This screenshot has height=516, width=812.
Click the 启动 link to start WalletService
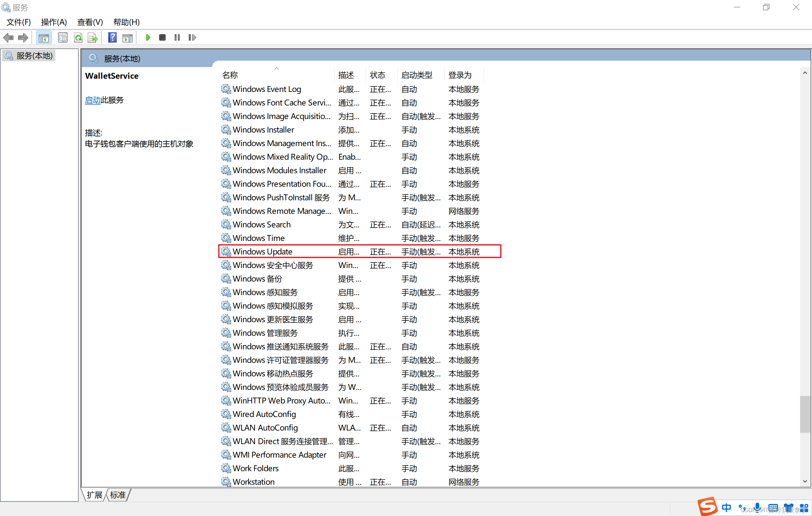(92, 100)
